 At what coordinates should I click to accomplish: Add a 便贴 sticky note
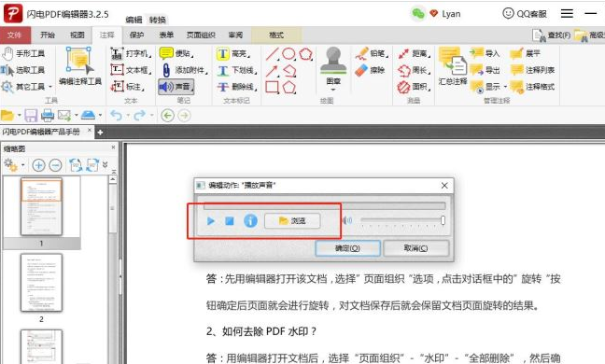tap(176, 53)
